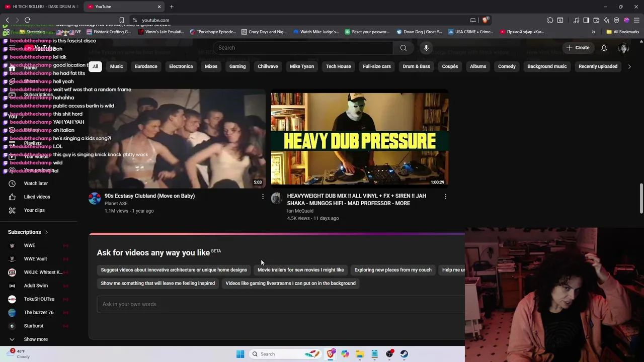Select the Music filter chip
Viewport: 644px width, 362px height.
pos(116,66)
